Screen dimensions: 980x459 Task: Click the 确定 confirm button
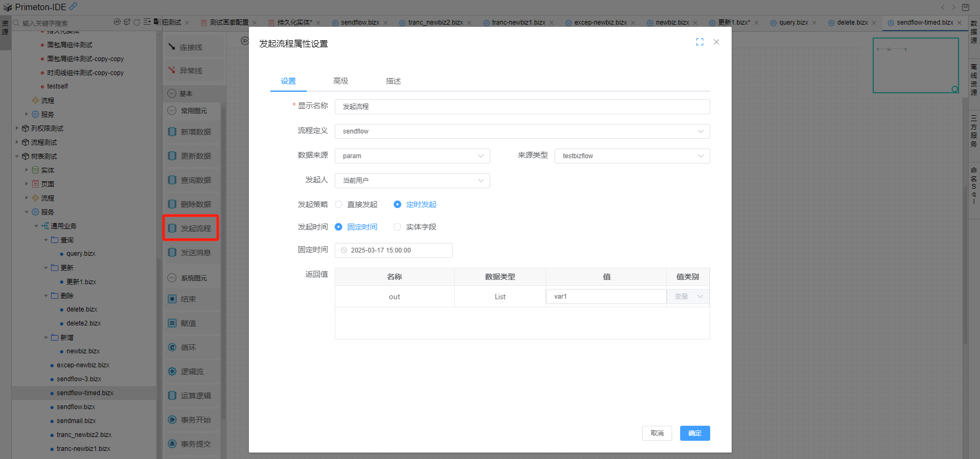click(x=695, y=433)
